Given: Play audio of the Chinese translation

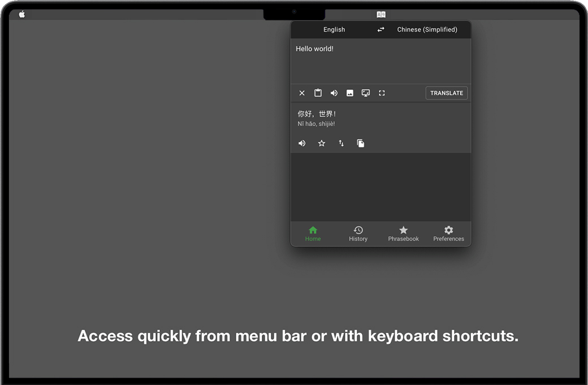Looking at the screenshot, I should [302, 144].
